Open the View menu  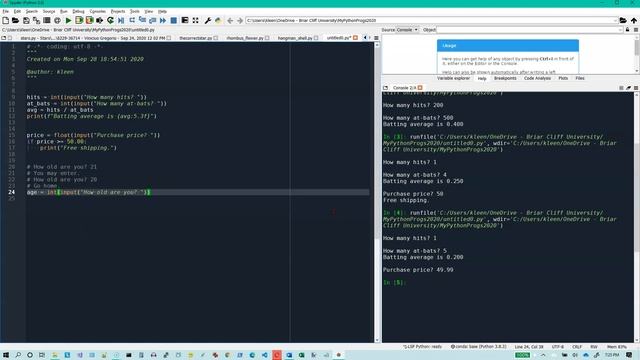click(x=149, y=11)
